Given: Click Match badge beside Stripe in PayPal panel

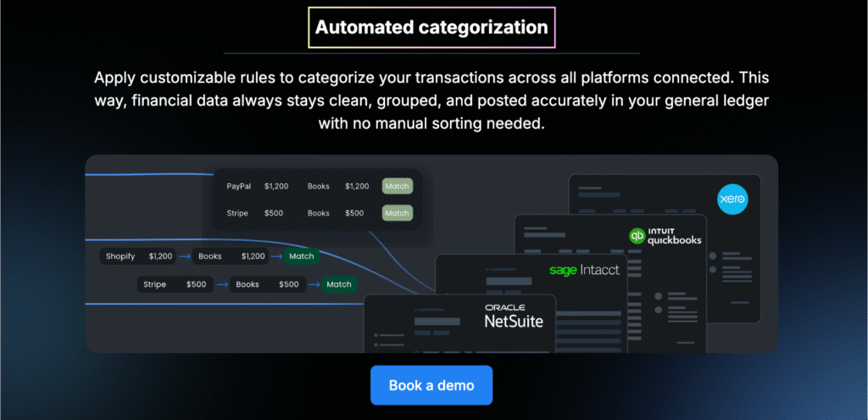Looking at the screenshot, I should 397,213.
